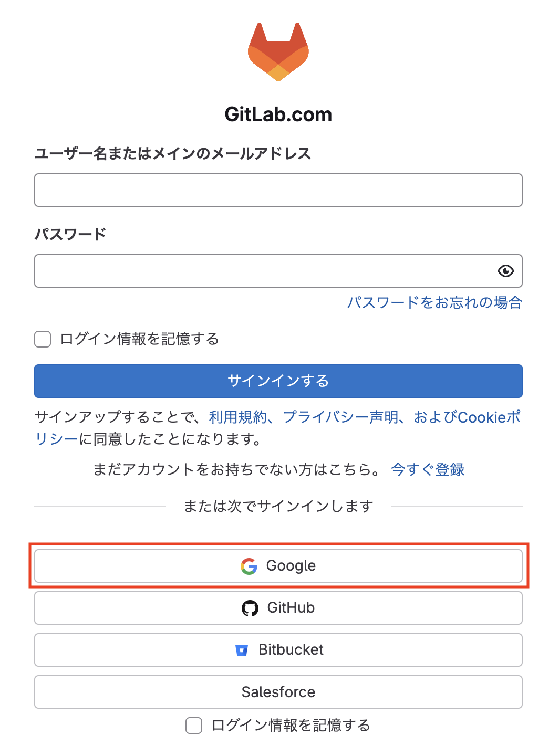Sign in using the Google option

pyautogui.click(x=278, y=566)
